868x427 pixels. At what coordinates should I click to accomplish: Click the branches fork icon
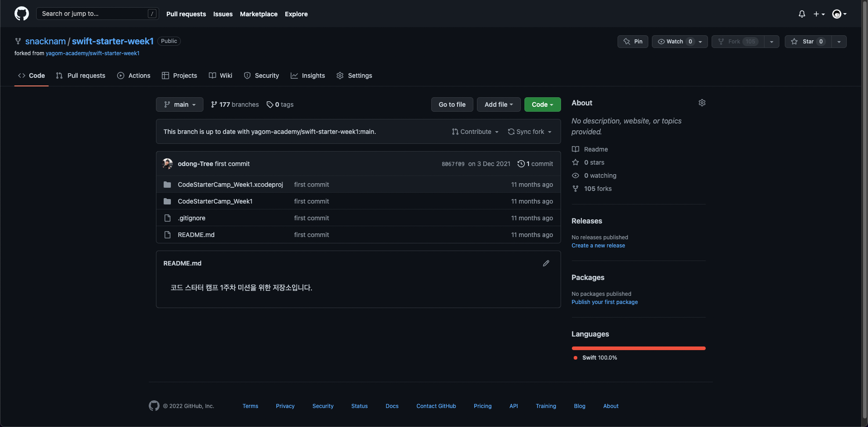(x=214, y=104)
